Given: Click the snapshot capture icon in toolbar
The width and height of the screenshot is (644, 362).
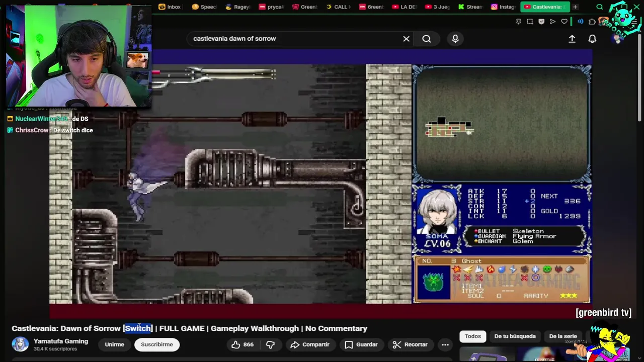Looking at the screenshot, I should tap(530, 22).
